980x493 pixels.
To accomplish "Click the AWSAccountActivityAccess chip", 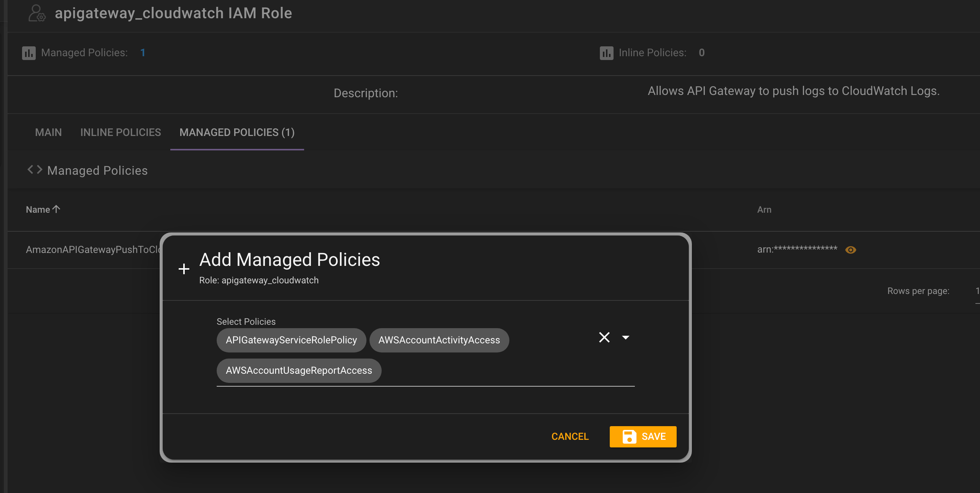I will click(439, 340).
